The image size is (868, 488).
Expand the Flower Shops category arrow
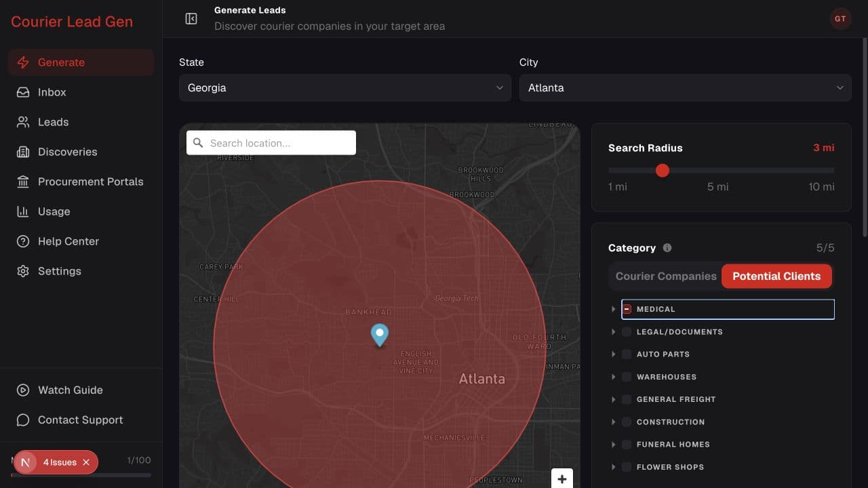pyautogui.click(x=613, y=467)
